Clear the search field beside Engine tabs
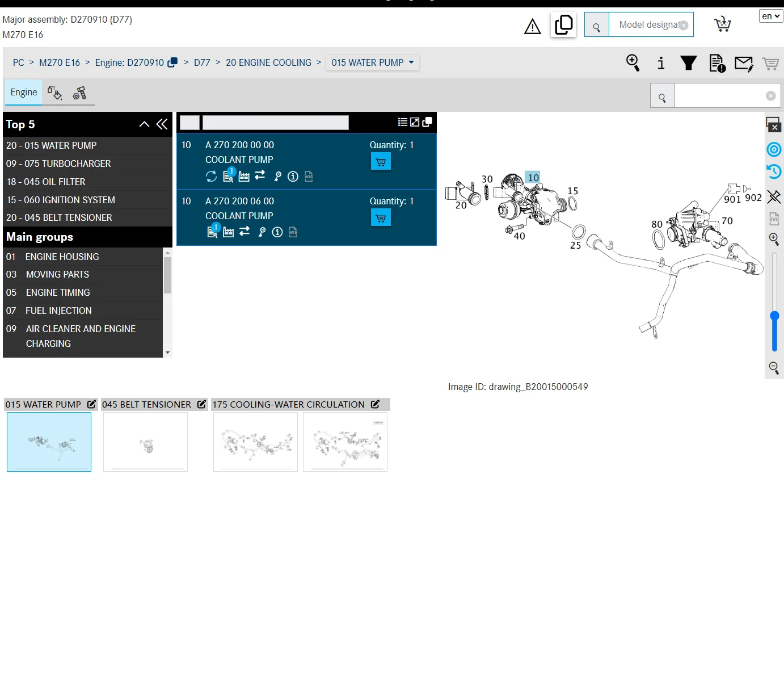Viewport: 784px width, 692px height. [770, 96]
